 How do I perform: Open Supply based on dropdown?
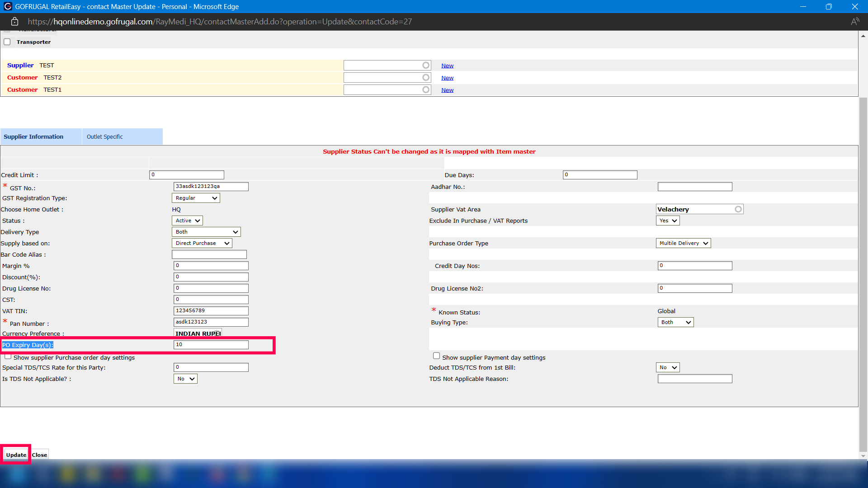click(202, 243)
